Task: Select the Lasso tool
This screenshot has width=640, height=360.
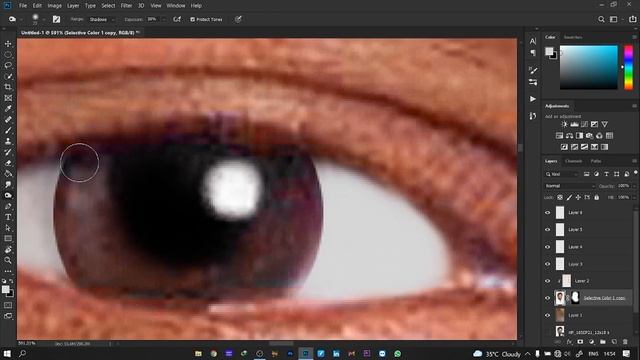Action: click(8, 65)
